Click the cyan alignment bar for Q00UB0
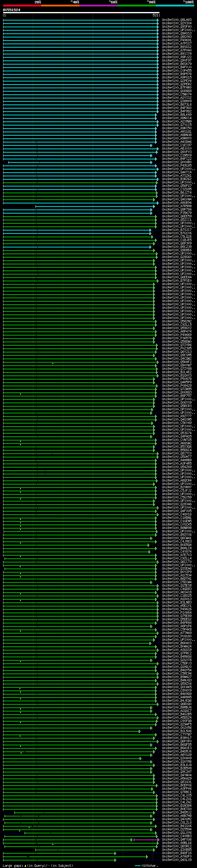The height and width of the screenshot is (868, 197). pyautogui.click(x=80, y=162)
